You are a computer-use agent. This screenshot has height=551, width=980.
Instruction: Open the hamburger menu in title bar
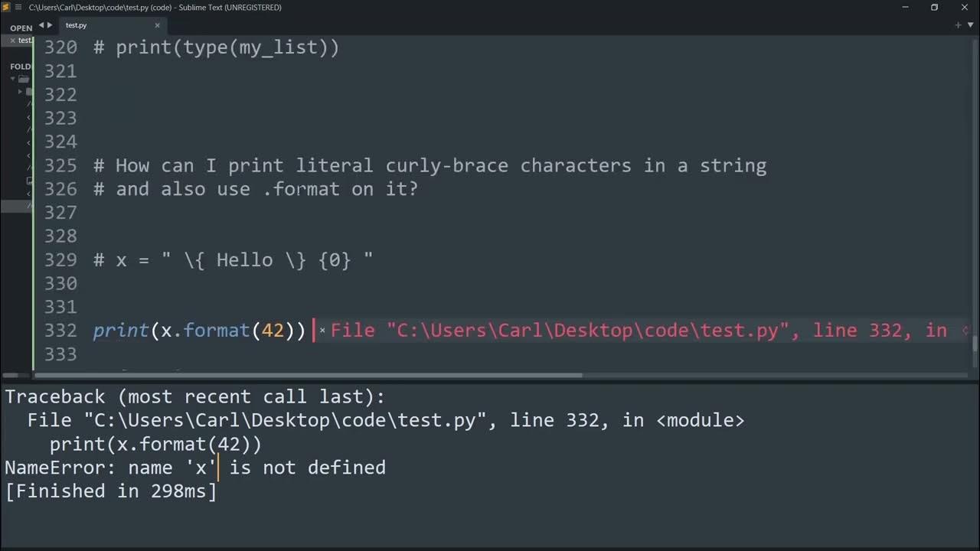pos(18,8)
